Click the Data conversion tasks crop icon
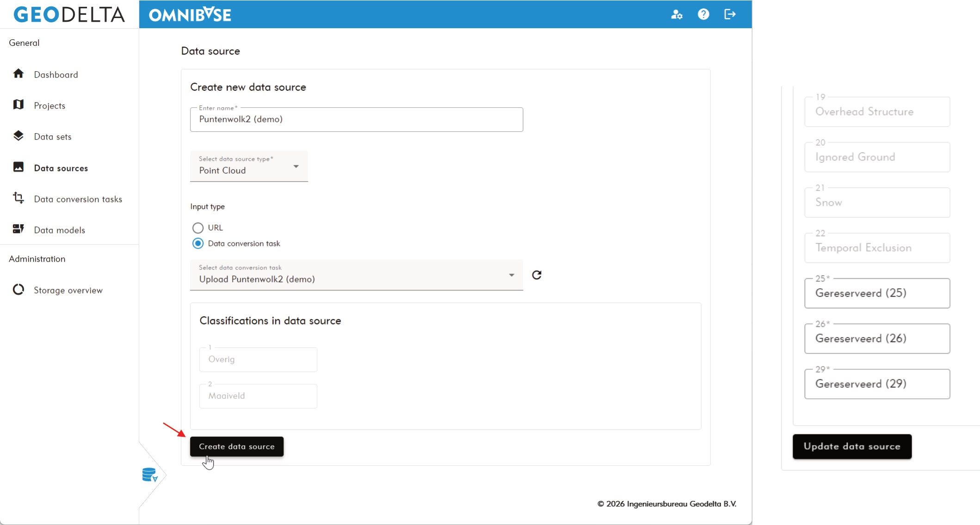Viewport: 980px width, 525px height. [x=18, y=198]
